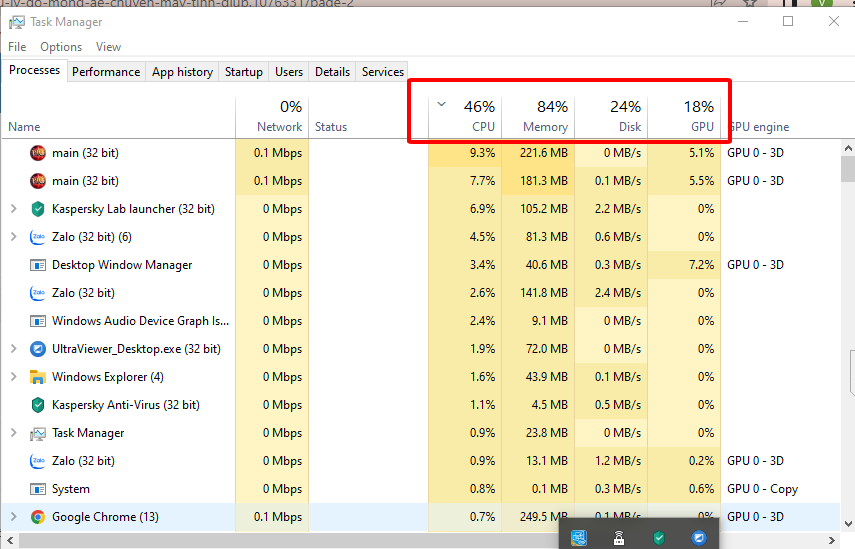Click the Windows Explorer folder icon
The height and width of the screenshot is (549, 855).
(38, 377)
